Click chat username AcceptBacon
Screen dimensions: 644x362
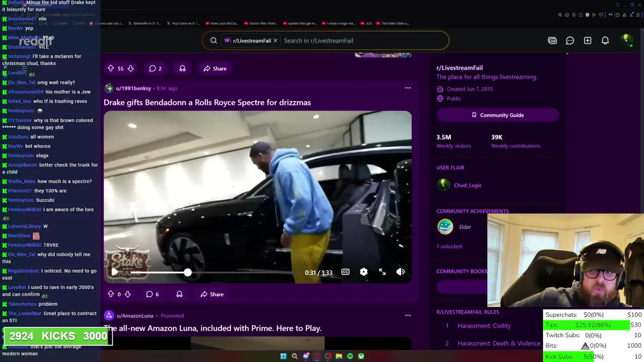coord(23,165)
